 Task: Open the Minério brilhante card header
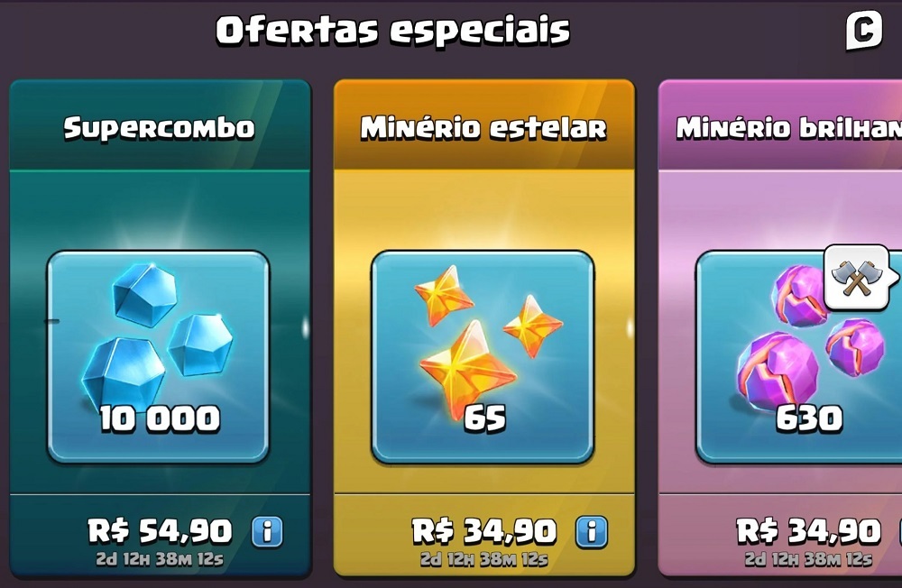click(x=780, y=127)
